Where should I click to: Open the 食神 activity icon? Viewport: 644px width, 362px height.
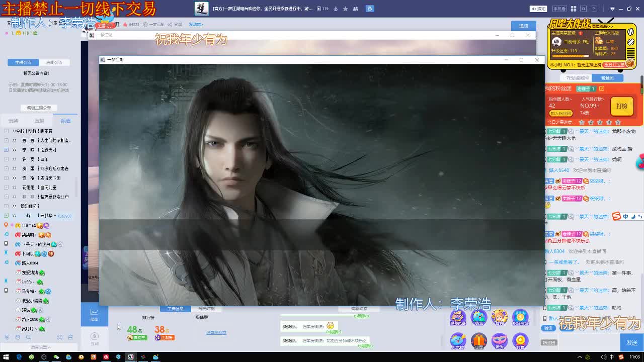pos(500,317)
